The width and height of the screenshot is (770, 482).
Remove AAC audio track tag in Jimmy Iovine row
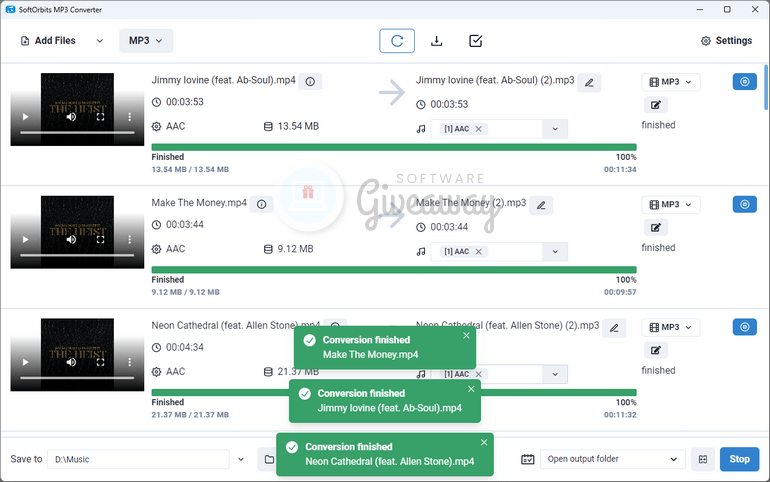tap(478, 129)
